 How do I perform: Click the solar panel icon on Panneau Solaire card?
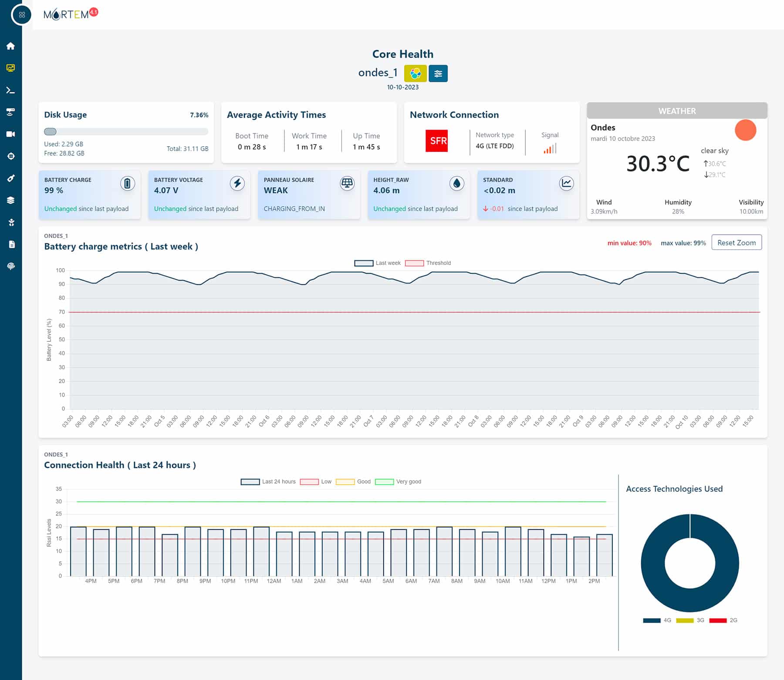coord(347,184)
